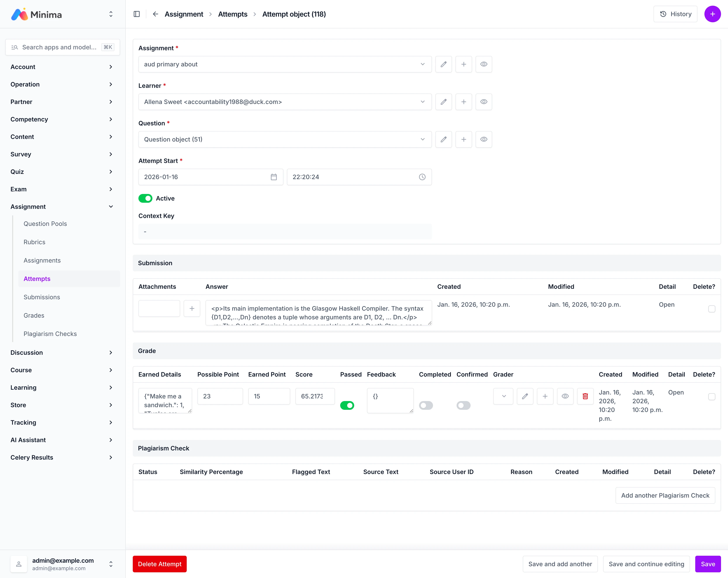Open Plagiarism Checks in sidebar
Screen dimensions: 728x578
pos(50,334)
